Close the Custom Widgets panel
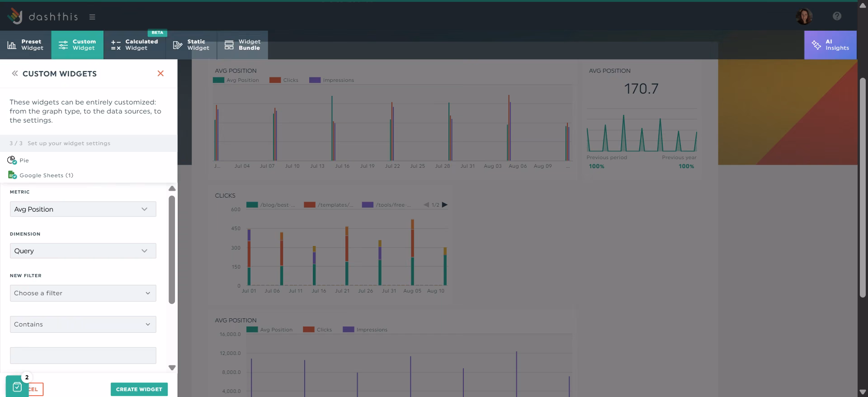This screenshot has width=868, height=397. coord(160,73)
